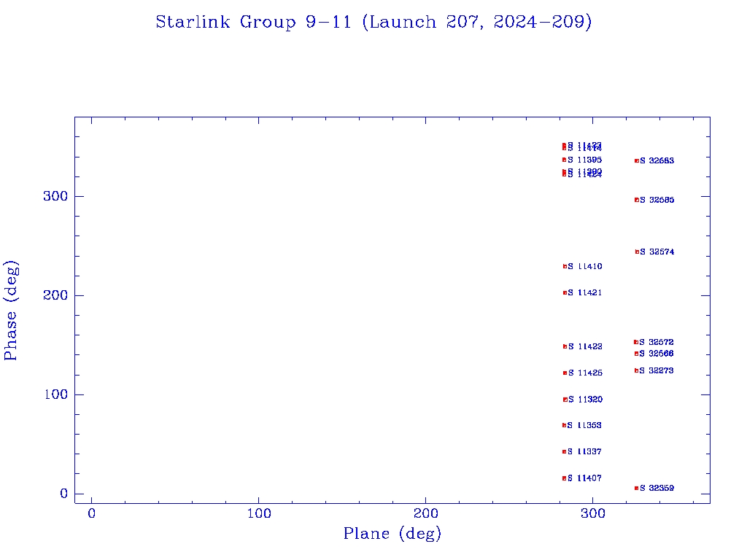
Task: Select the S 32574 satellite label
Action: click(x=657, y=252)
